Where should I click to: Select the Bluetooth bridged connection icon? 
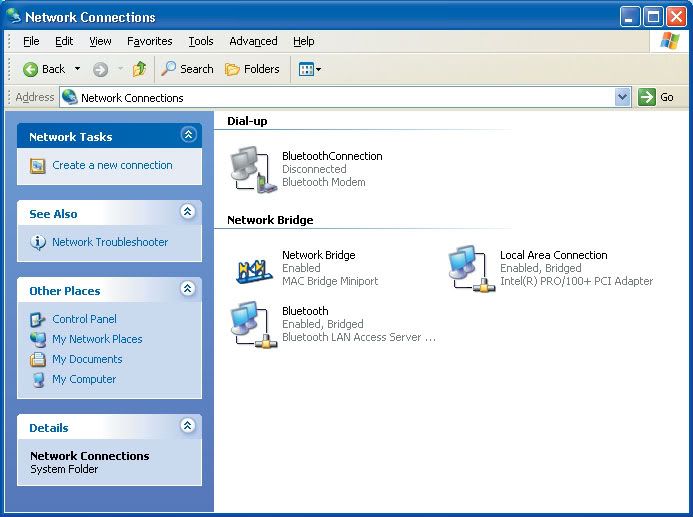[253, 324]
